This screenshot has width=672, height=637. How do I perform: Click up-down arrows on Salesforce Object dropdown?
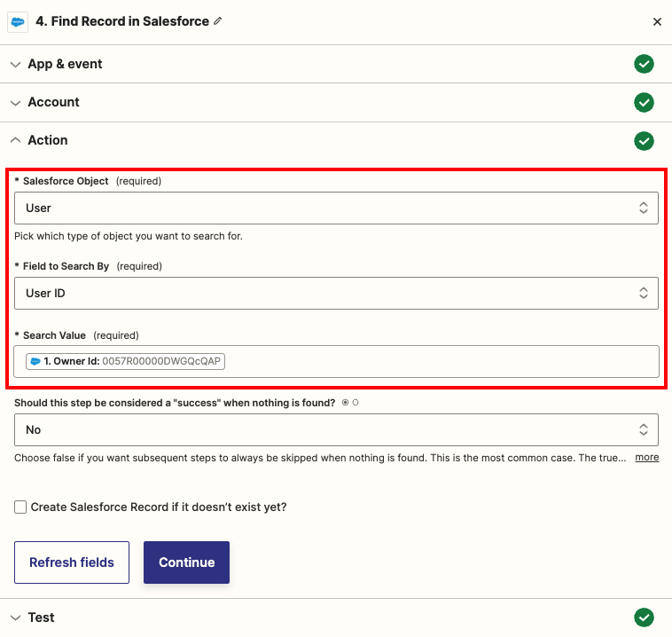(x=644, y=208)
